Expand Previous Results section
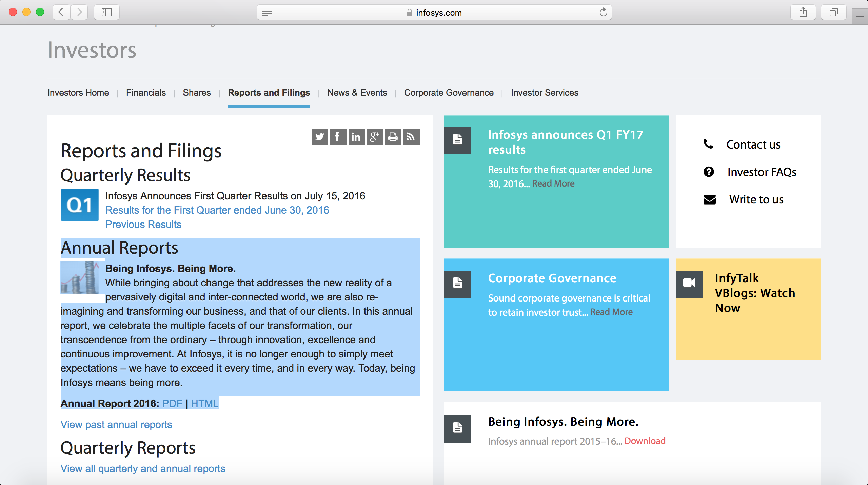Image resolution: width=868 pixels, height=485 pixels. coord(143,224)
